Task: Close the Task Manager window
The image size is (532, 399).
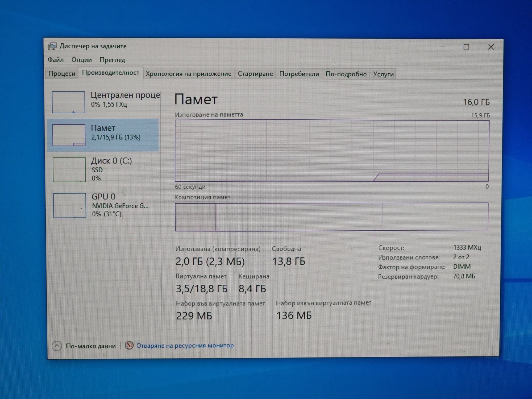Action: pyautogui.click(x=491, y=47)
